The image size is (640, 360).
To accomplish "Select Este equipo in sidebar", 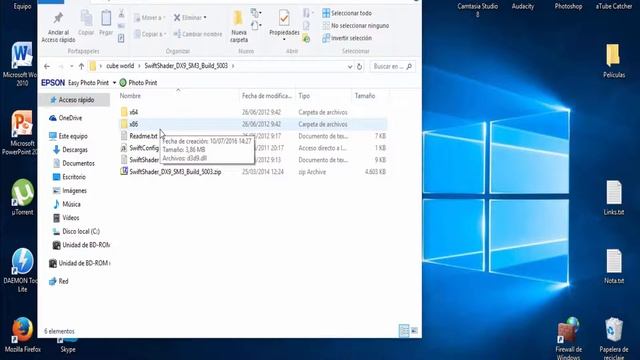I will (68, 136).
